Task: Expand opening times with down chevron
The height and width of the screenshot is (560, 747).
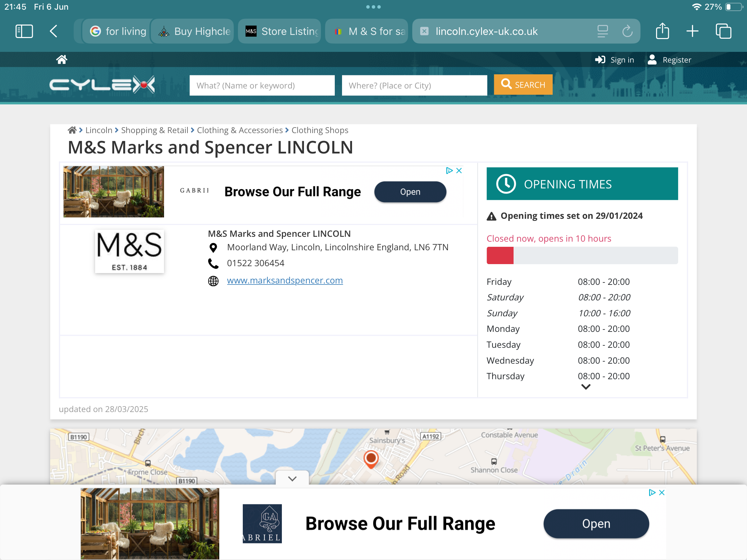Action: [586, 387]
